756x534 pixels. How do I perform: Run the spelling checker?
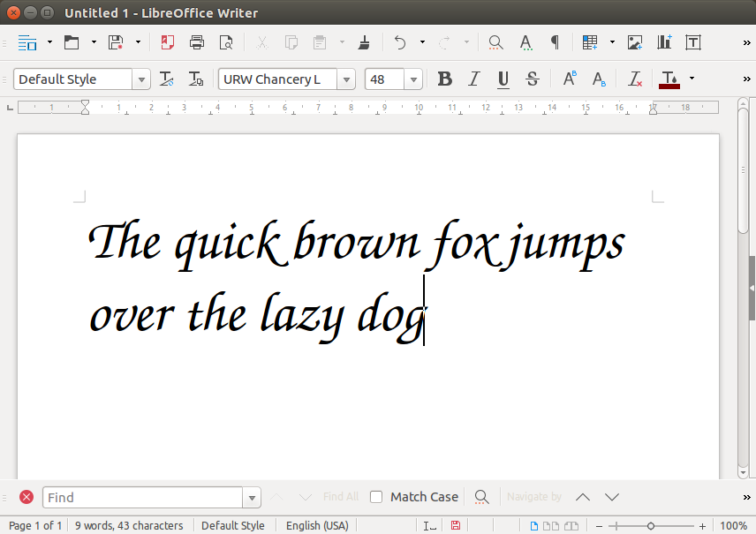525,41
